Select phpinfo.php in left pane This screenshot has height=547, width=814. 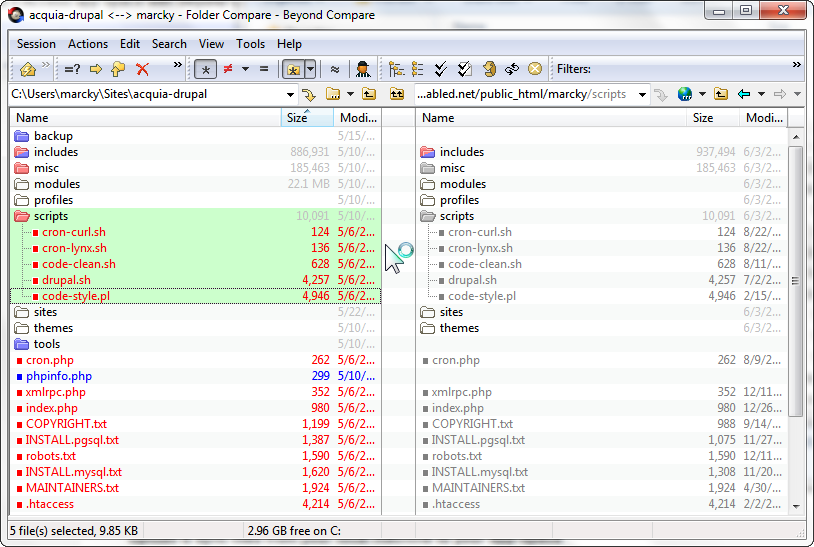196,376
